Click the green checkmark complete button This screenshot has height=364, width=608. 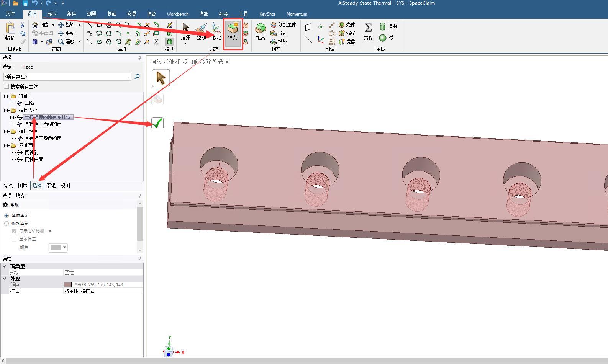[x=157, y=123]
